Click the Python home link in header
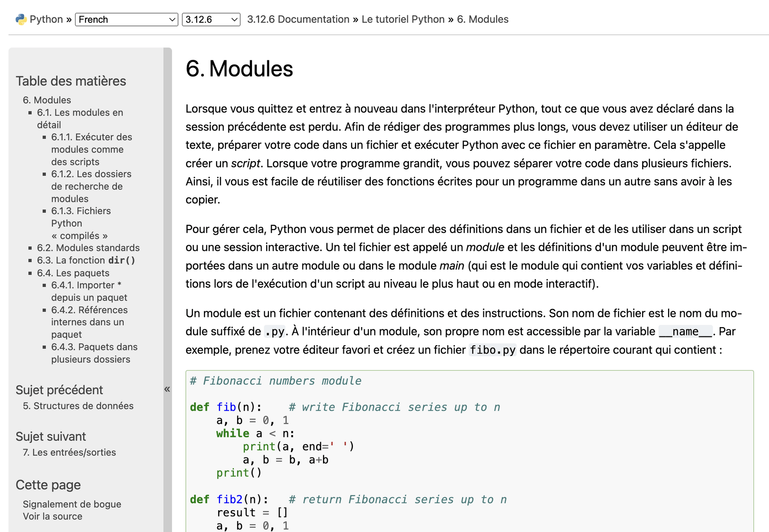This screenshot has width=769, height=532. 46,19
